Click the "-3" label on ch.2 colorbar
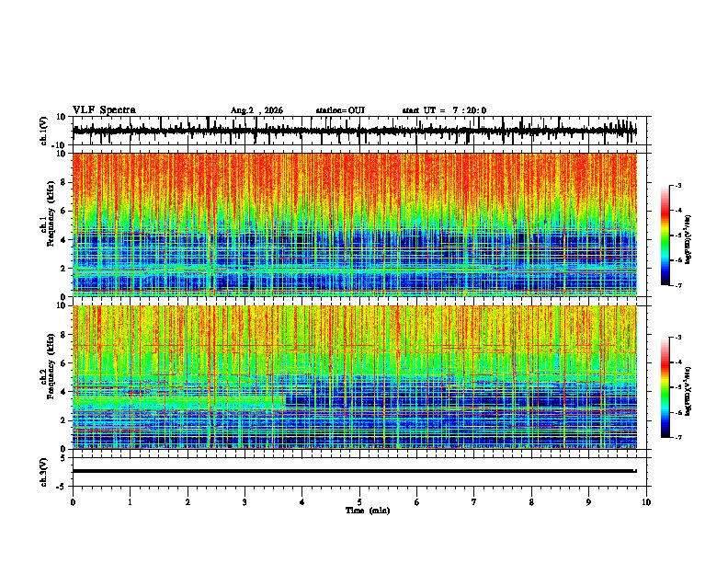This screenshot has height=563, width=728. point(677,338)
